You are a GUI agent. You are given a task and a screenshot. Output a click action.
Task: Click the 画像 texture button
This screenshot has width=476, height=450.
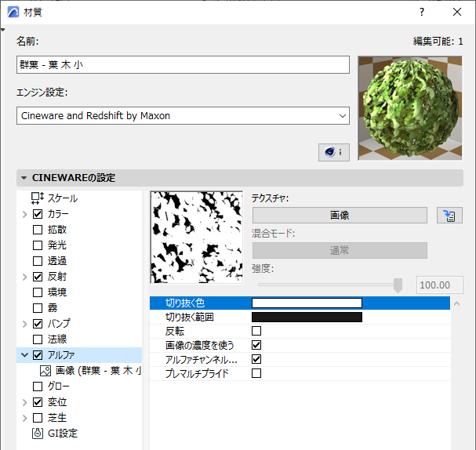click(340, 216)
